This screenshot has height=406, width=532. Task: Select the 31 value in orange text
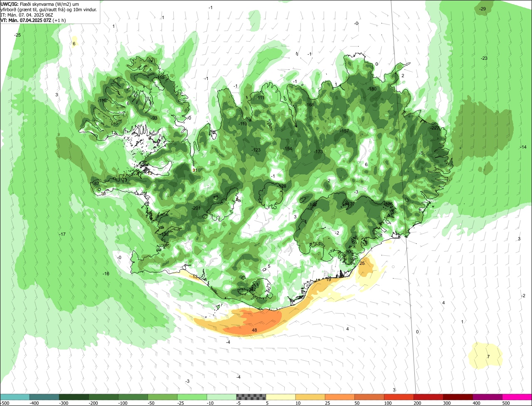tap(195, 170)
